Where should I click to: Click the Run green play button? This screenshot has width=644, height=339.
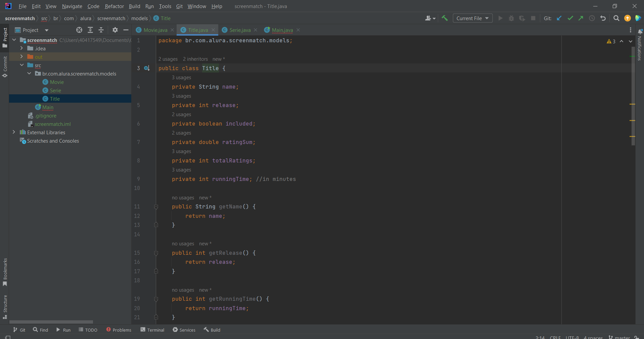pos(501,18)
